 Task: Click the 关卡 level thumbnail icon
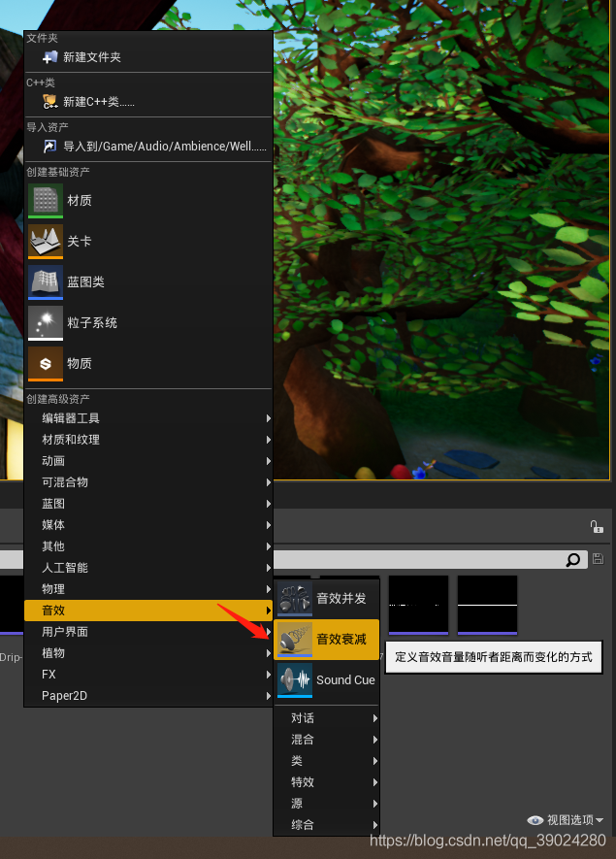(46, 242)
